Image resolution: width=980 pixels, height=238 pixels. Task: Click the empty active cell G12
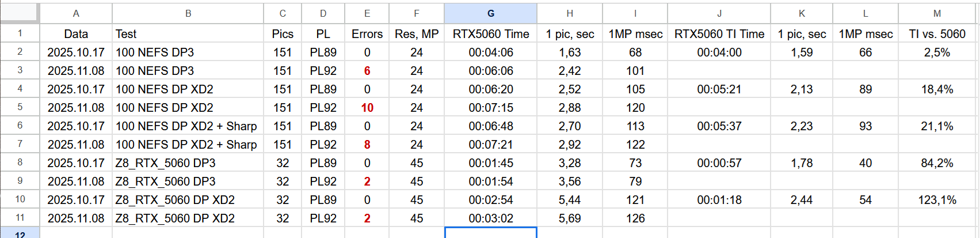(490, 233)
